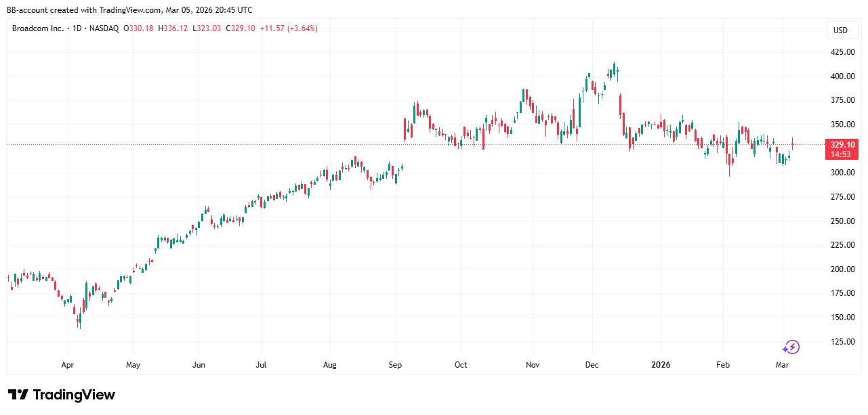Click the high value H336.12 in legend
This screenshot has height=415, width=868.
172,28
